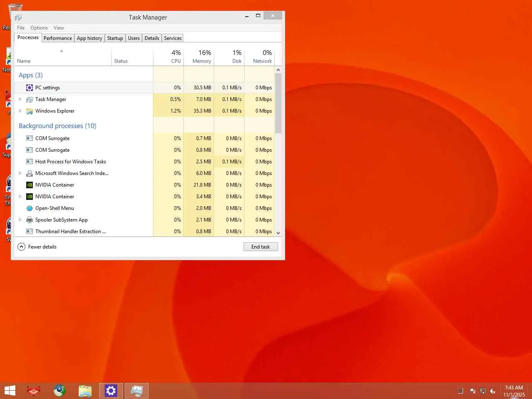Click the Task Manager process row icon
The height and width of the screenshot is (399, 532).
click(x=30, y=99)
